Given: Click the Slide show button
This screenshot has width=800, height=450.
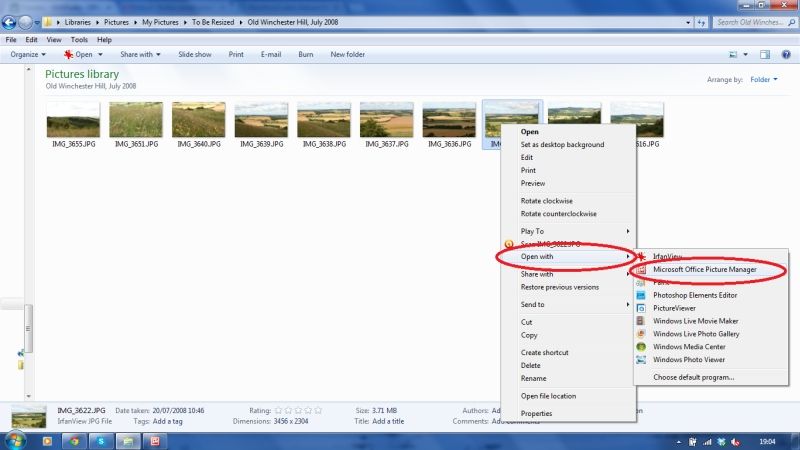Looking at the screenshot, I should [194, 54].
